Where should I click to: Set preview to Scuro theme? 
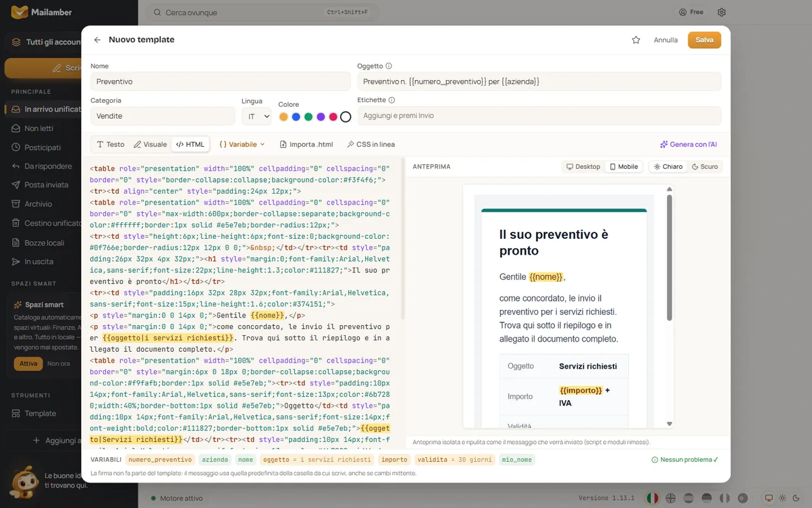[x=705, y=166]
